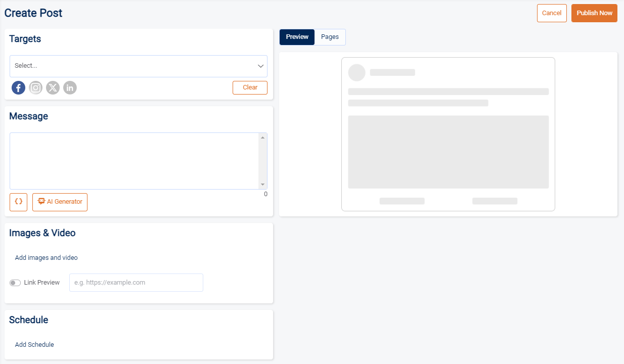This screenshot has width=624, height=364.
Task: Select the LinkedIn target icon
Action: click(x=70, y=88)
